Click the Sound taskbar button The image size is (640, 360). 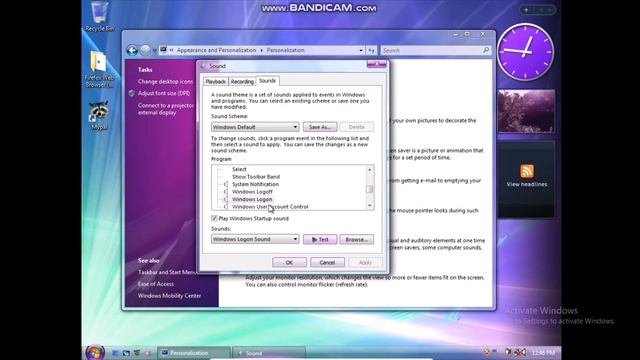coord(269,353)
